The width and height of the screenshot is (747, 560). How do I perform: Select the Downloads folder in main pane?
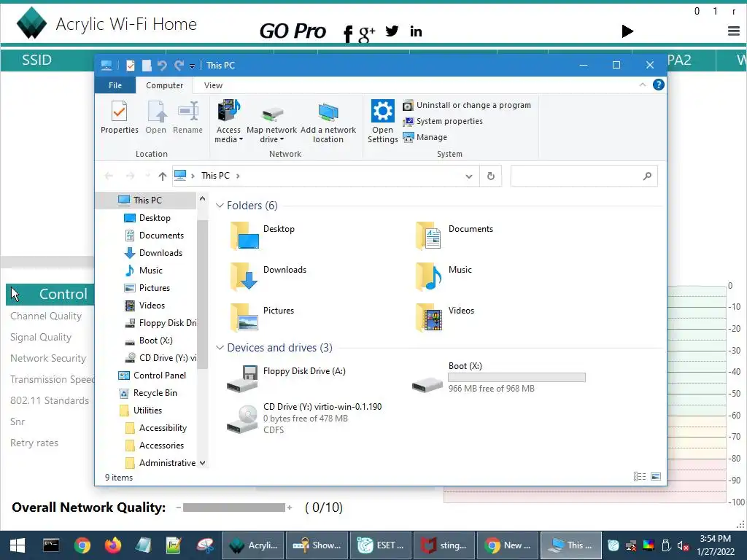[x=268, y=276]
